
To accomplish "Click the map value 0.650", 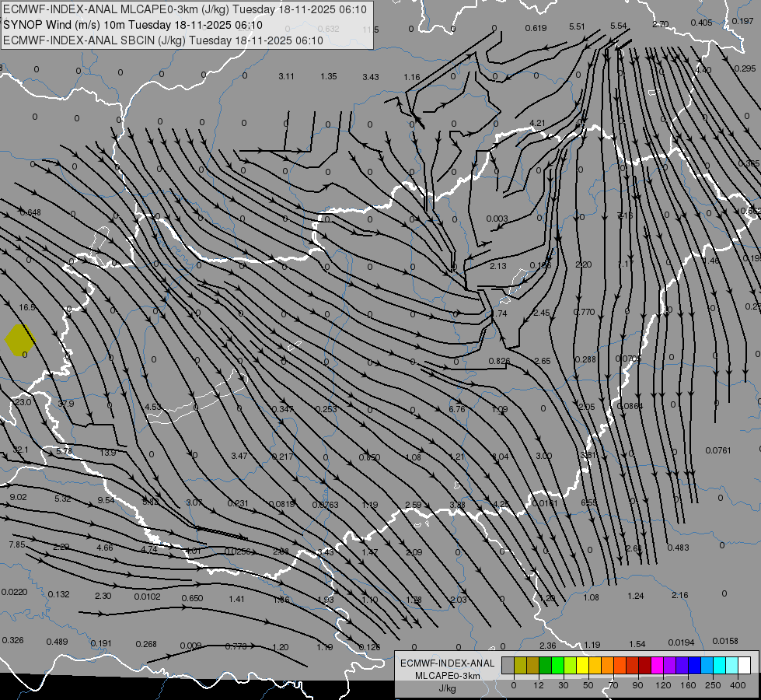I will tap(192, 598).
